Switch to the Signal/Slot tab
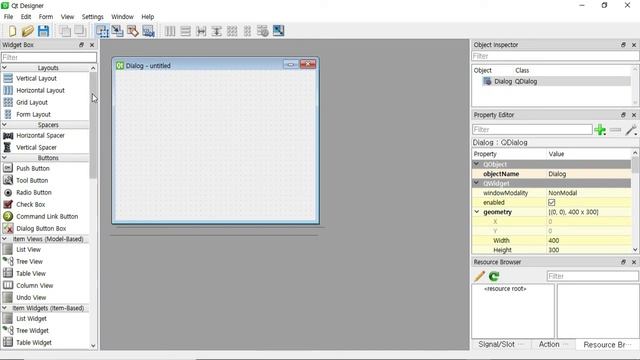 tap(501, 344)
